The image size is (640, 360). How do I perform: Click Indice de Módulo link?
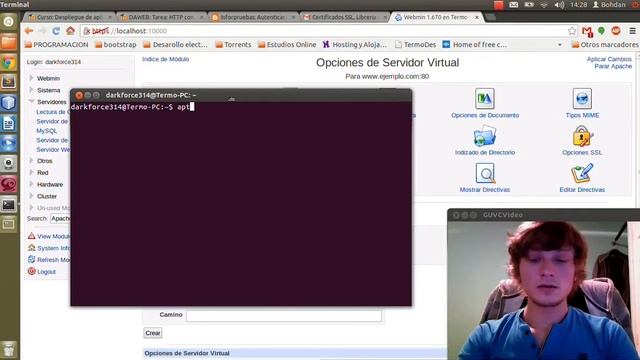pyautogui.click(x=165, y=59)
